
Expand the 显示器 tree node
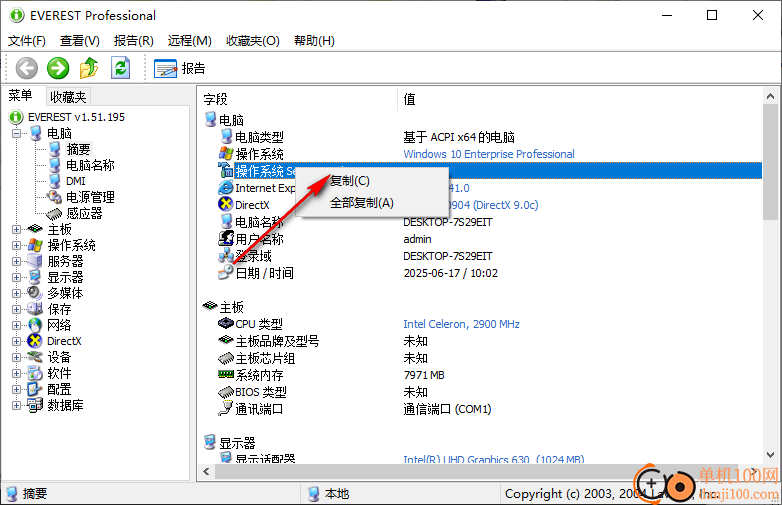(16, 277)
